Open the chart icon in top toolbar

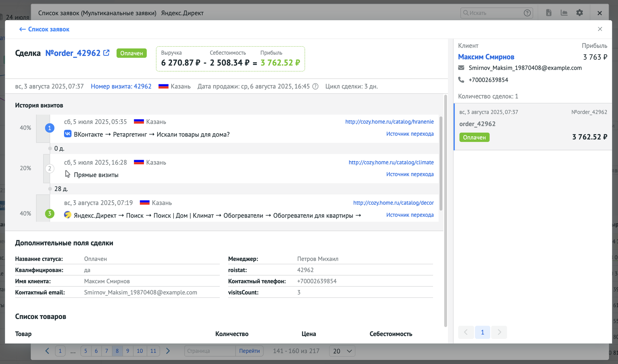564,13
